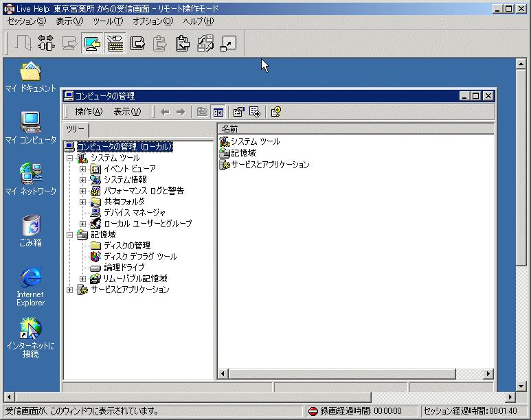Select the マイ ネットワーク desktop icon
Image resolution: width=531 pixels, height=420 pixels.
click(x=30, y=179)
